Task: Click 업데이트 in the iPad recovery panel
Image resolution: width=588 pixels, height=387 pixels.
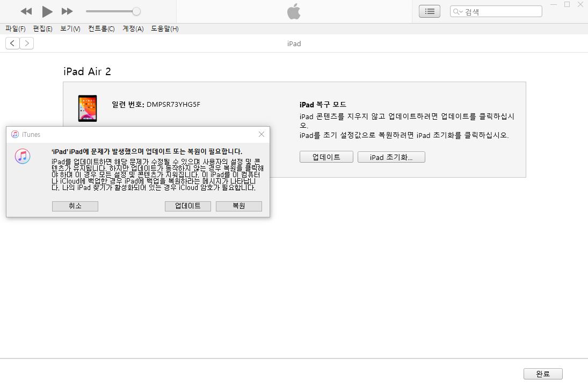Action: click(x=326, y=157)
